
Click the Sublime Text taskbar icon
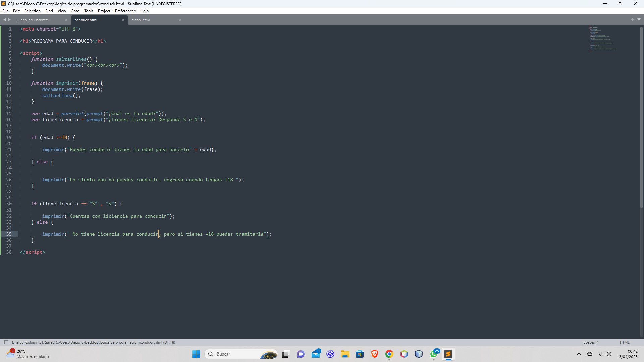point(448,354)
